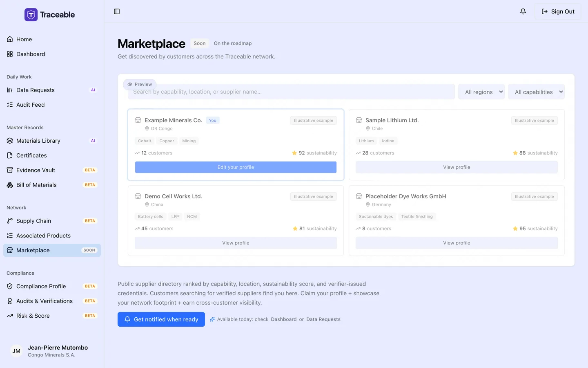
Task: Click the Cobalt capability tag
Action: tap(145, 141)
